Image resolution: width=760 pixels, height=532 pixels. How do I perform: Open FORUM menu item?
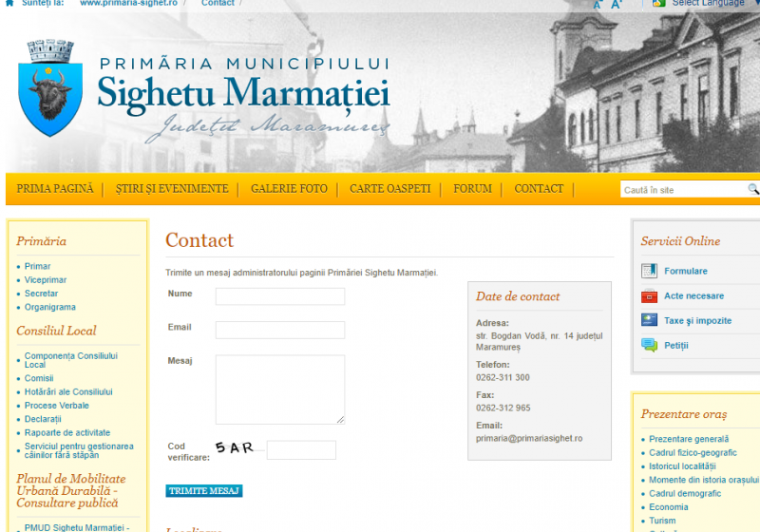[x=472, y=188]
